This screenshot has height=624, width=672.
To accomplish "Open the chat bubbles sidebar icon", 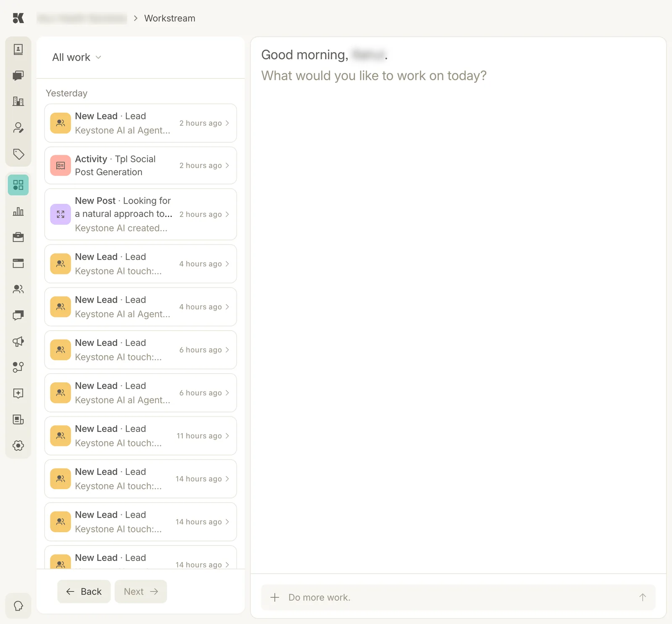I will pyautogui.click(x=18, y=76).
